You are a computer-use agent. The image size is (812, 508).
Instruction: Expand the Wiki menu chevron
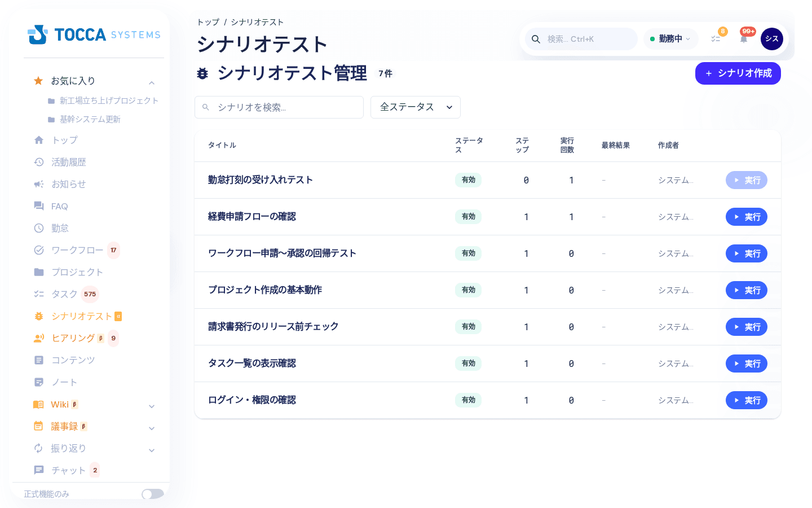click(152, 406)
